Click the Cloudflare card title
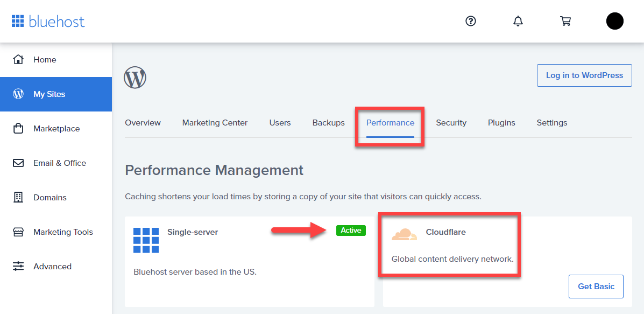Image resolution: width=644 pixels, height=314 pixels. 445,232
